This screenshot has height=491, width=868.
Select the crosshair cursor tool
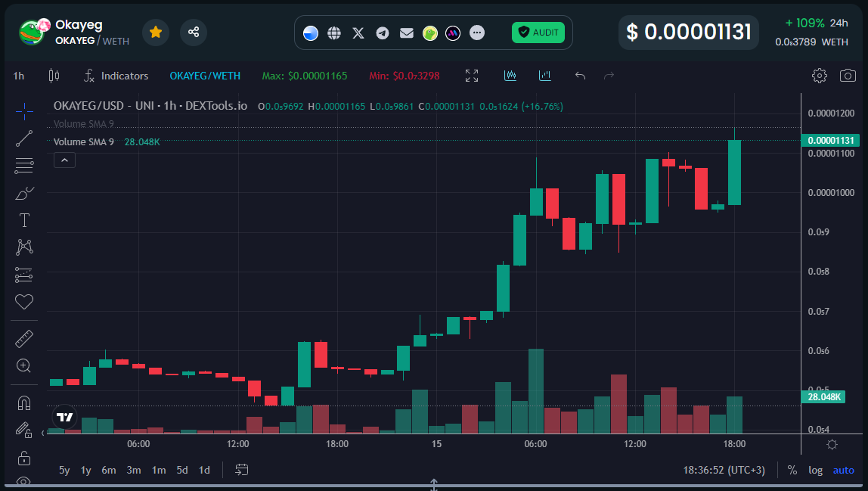click(23, 111)
